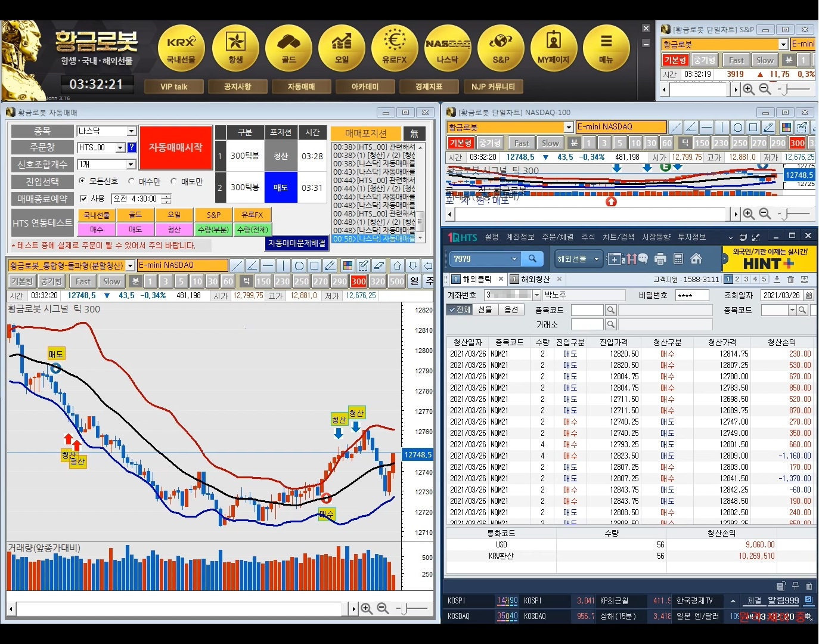819x644 pixels.
Task: Select the eraser tool in main chart toolbar
Action: coord(379,265)
